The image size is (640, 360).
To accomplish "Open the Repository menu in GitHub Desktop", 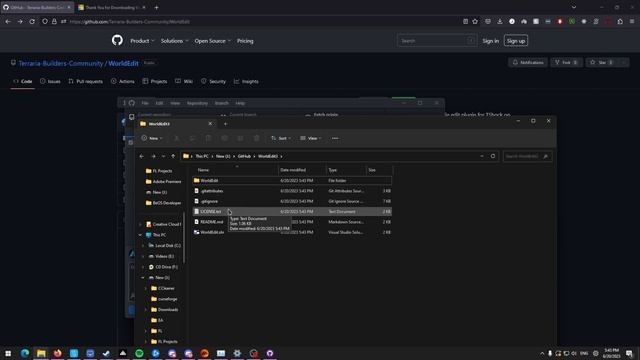I will tap(197, 103).
